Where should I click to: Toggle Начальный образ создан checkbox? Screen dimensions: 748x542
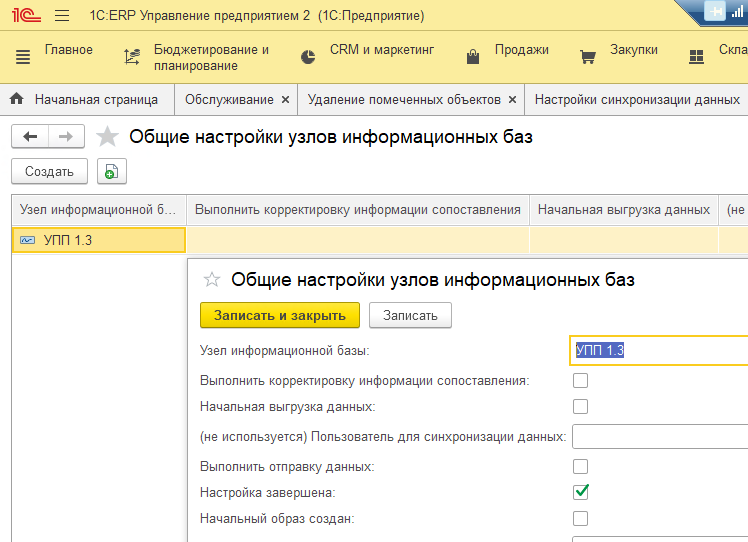click(581, 518)
